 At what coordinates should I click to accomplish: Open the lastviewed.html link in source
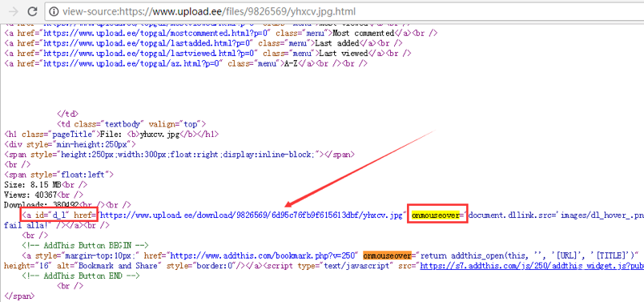point(150,54)
